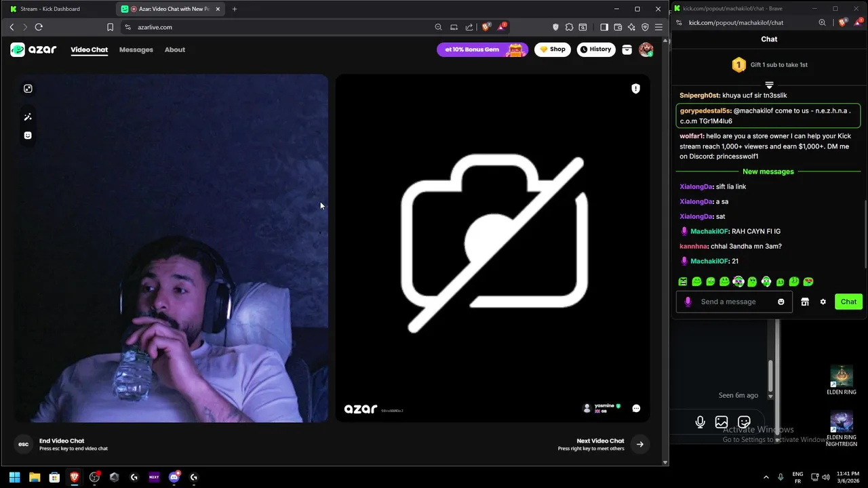Open the Azar profile avatar menu
The height and width of the screenshot is (488, 868).
[646, 49]
